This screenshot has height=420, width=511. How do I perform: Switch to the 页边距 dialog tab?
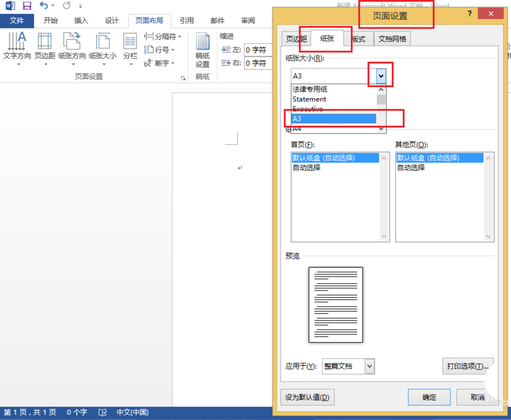296,39
